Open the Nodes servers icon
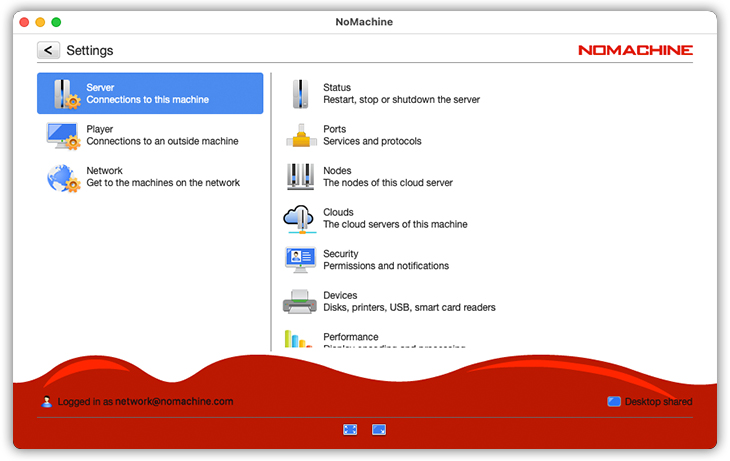The width and height of the screenshot is (730, 461). [x=300, y=177]
